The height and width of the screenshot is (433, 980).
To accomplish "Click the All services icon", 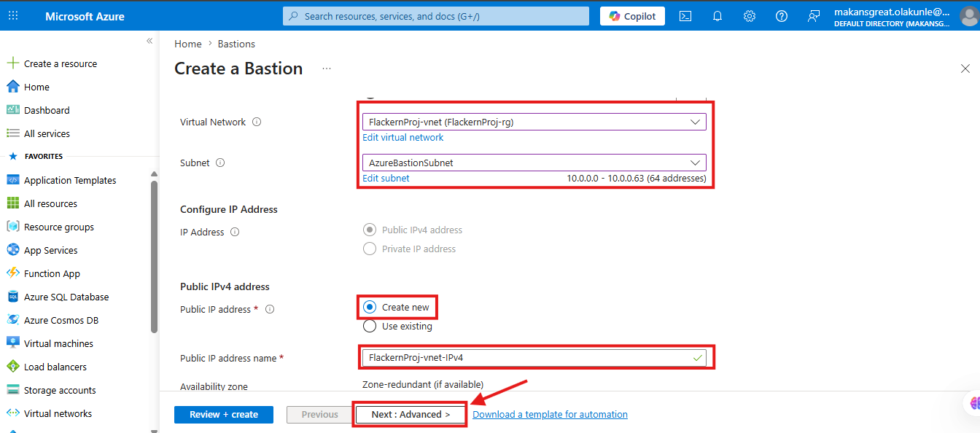I will [x=12, y=133].
